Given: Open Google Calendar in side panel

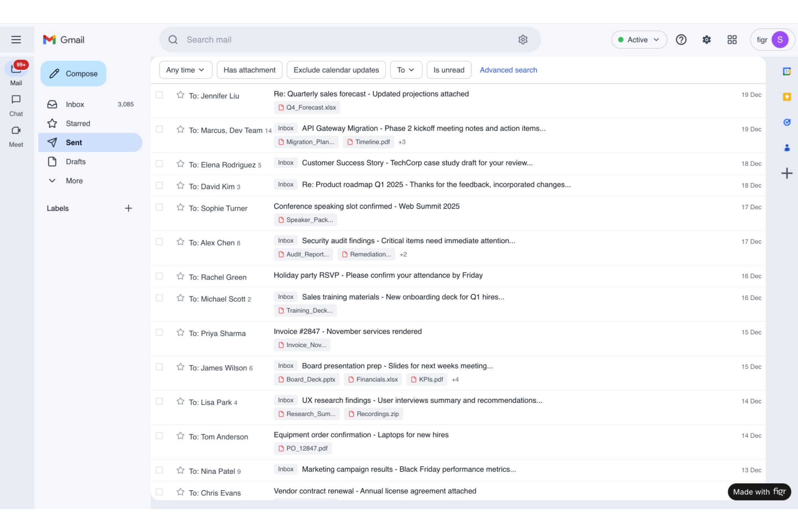Looking at the screenshot, I should coord(787,71).
